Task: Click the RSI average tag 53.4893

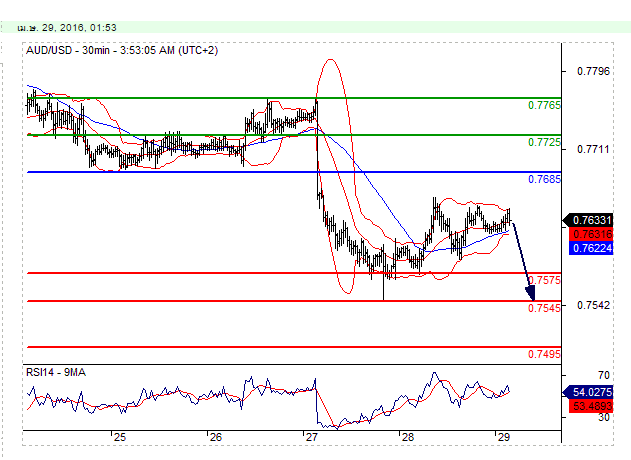Action: tap(592, 406)
